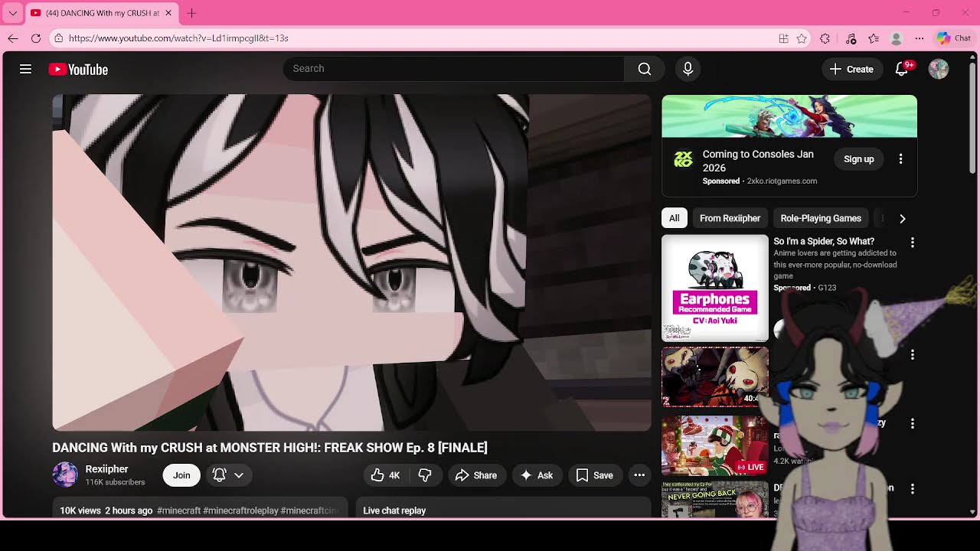
Task: Open Rexiipher channel avatar
Action: (65, 475)
